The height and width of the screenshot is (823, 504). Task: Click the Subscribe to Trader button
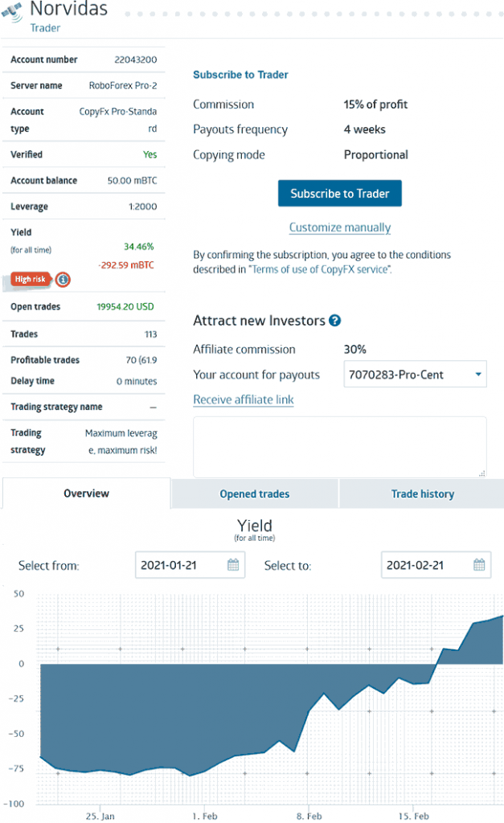pos(340,194)
